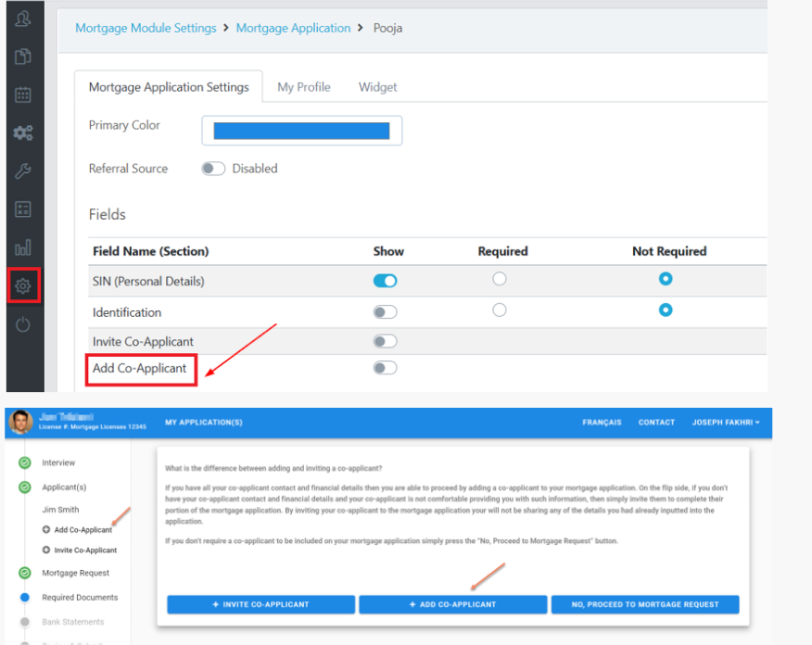Expand Add Co-Applicant plus in left stepper

point(47,530)
